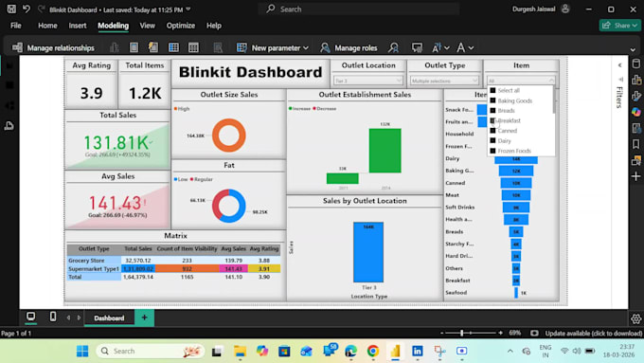The image size is (644, 363).
Task: Switch to desktop layout icon at bottom
Action: pos(31,317)
